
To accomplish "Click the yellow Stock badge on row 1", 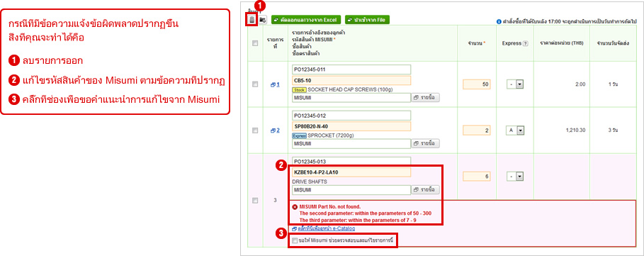I will 299,89.
